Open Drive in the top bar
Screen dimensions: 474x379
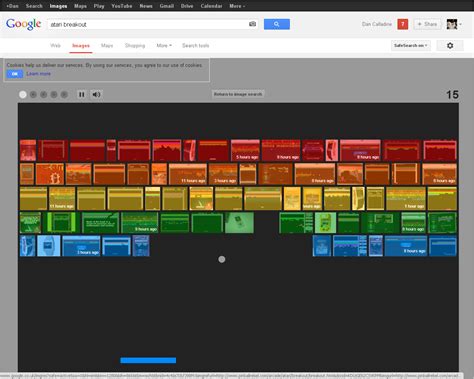[187, 6]
